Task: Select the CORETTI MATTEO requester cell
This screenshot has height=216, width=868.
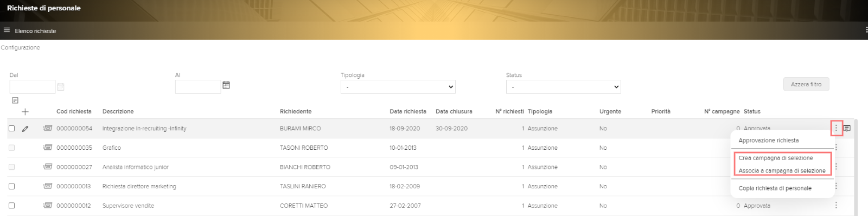Action: pyautogui.click(x=304, y=206)
